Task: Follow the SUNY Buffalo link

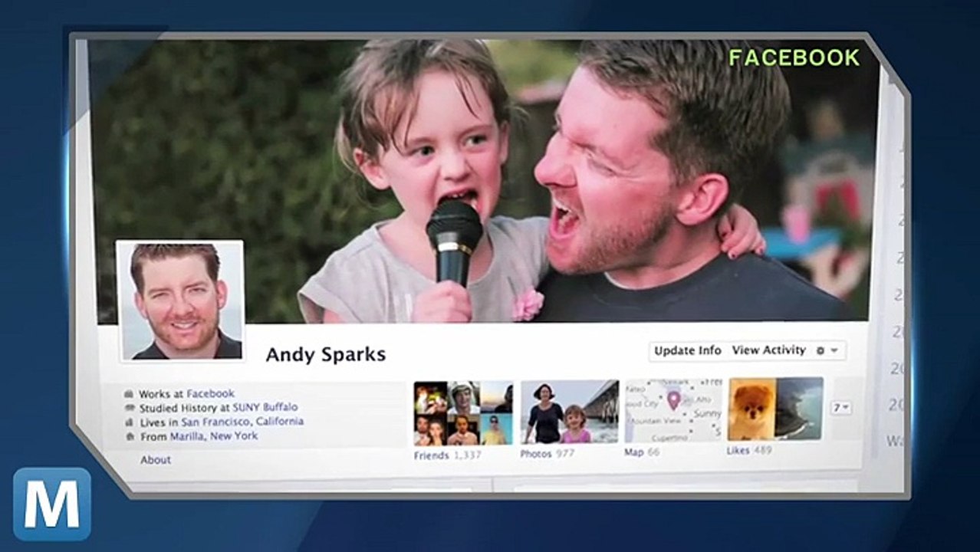Action: 265,407
